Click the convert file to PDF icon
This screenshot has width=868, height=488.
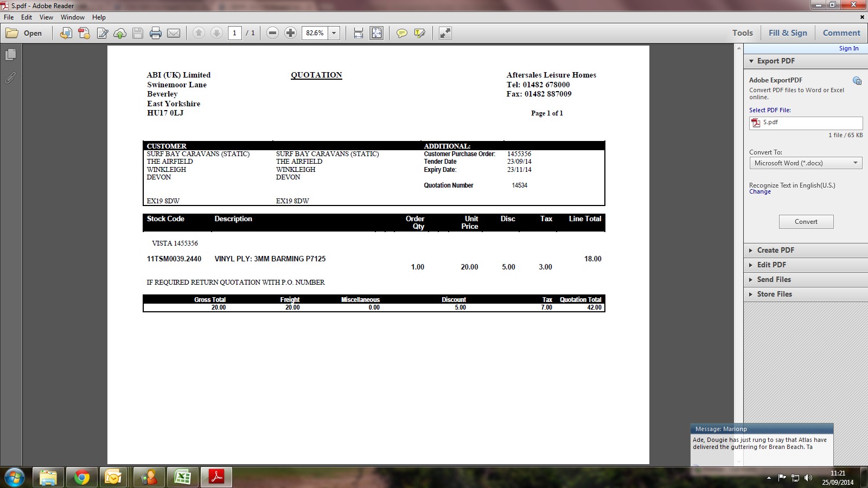point(66,33)
